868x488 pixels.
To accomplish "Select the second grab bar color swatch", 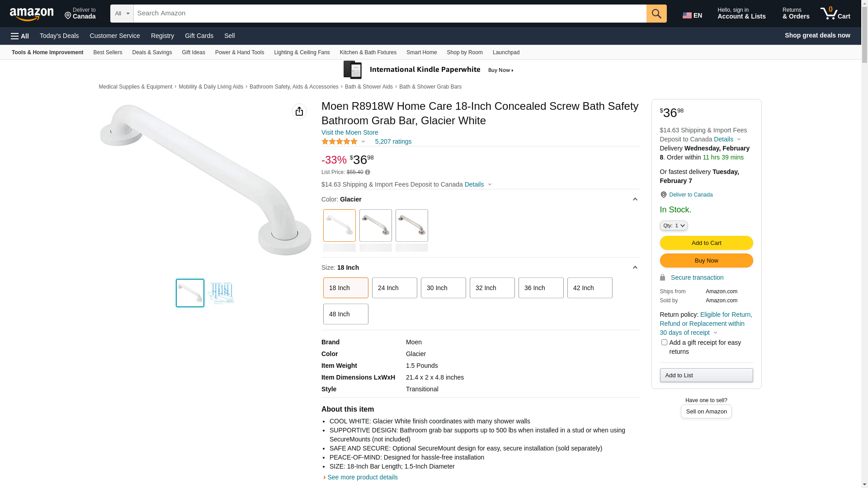I will point(375,225).
